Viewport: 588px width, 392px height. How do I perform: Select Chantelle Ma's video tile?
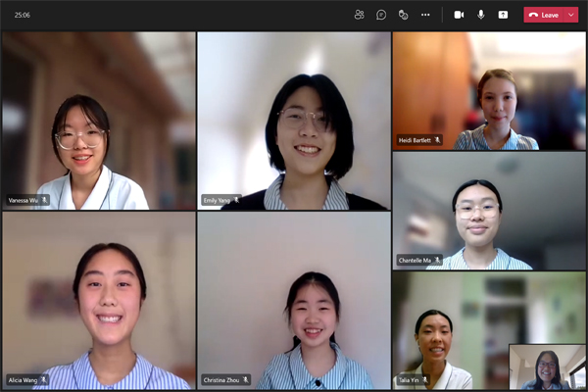(489, 210)
